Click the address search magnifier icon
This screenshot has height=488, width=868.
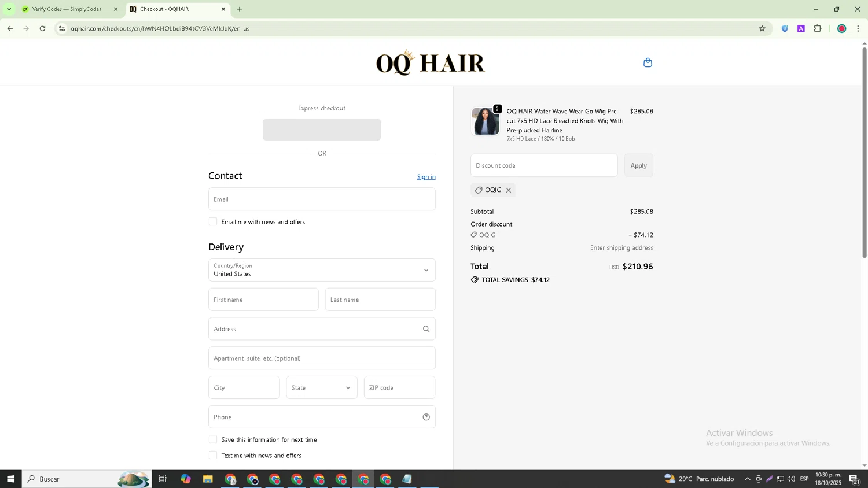tap(426, 329)
